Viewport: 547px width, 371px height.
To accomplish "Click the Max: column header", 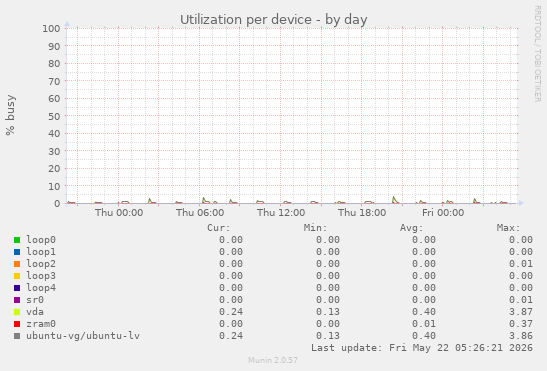I will 509,228.
